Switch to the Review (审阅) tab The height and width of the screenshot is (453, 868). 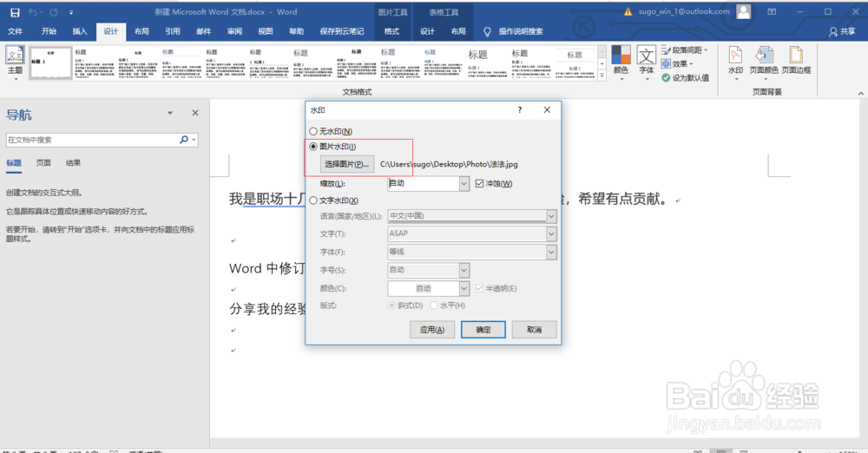tap(234, 31)
